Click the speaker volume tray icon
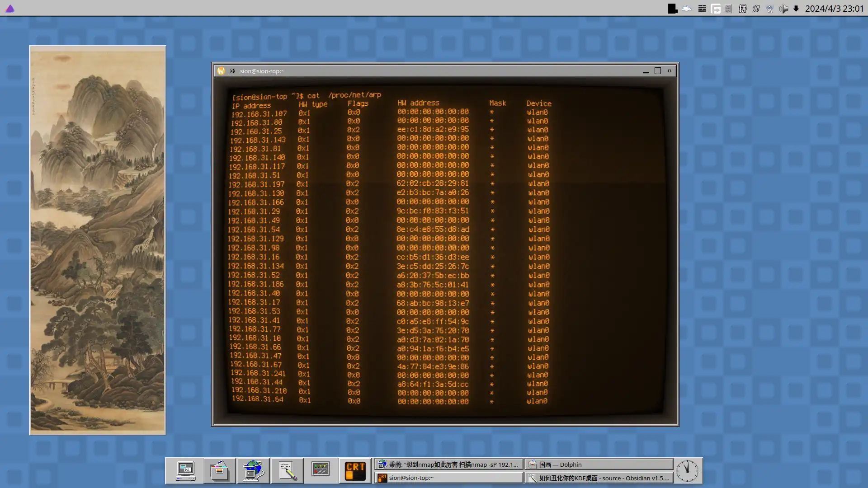This screenshot has height=488, width=868. (783, 9)
